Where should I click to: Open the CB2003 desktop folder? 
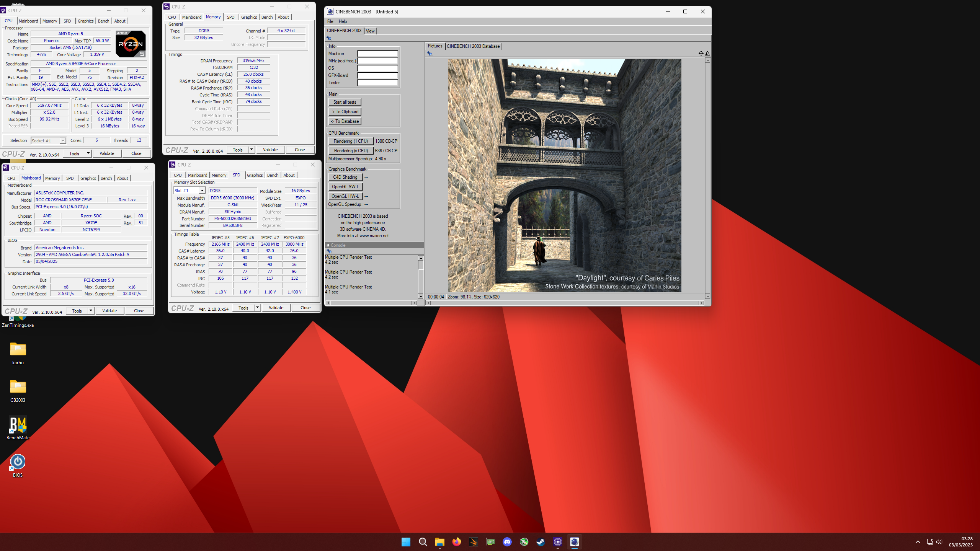coord(18,391)
